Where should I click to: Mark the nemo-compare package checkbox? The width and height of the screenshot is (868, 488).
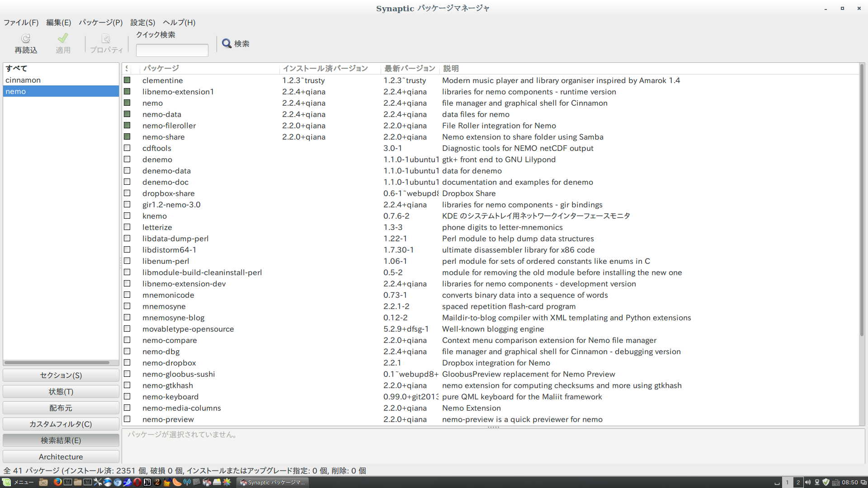tap(127, 340)
